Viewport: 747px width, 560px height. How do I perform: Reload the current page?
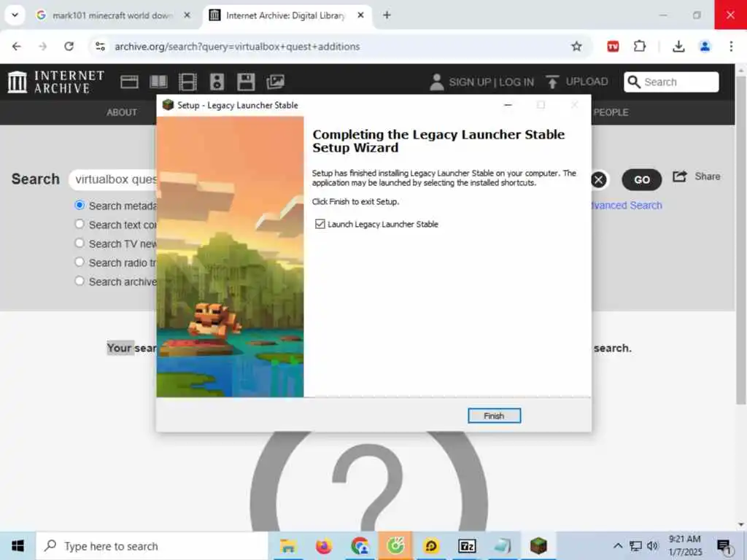coord(69,46)
